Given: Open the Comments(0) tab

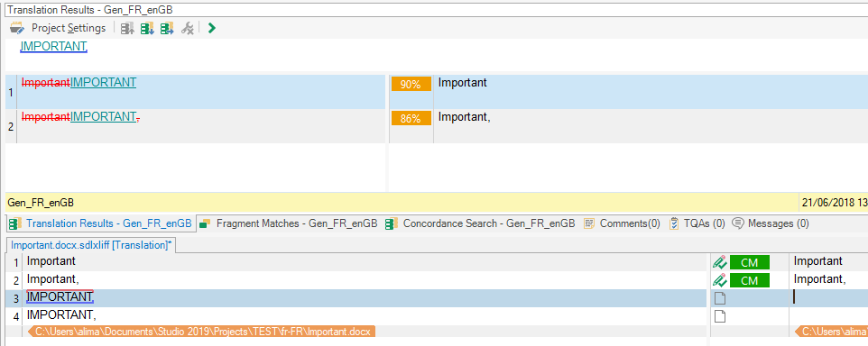Looking at the screenshot, I should 622,223.
